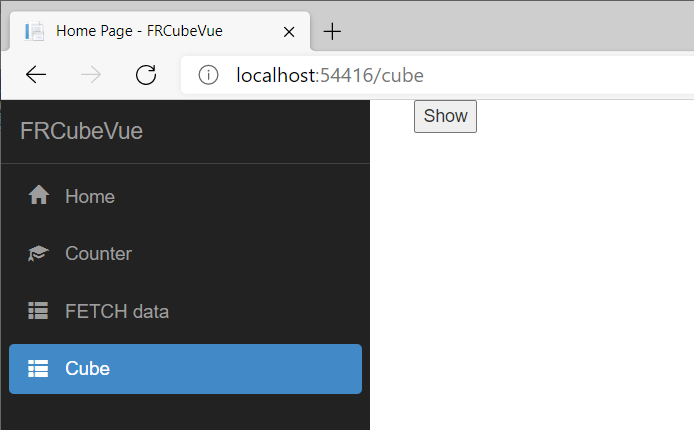Click the Show button

tap(445, 116)
